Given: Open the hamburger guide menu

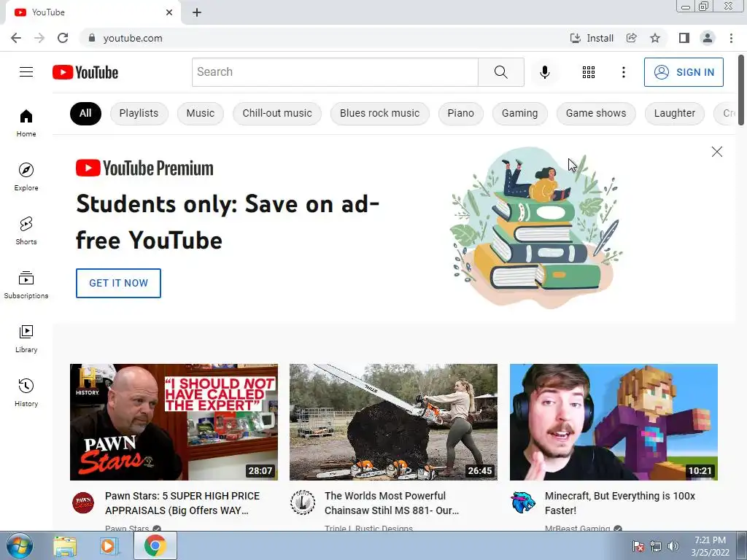Looking at the screenshot, I should 26,72.
